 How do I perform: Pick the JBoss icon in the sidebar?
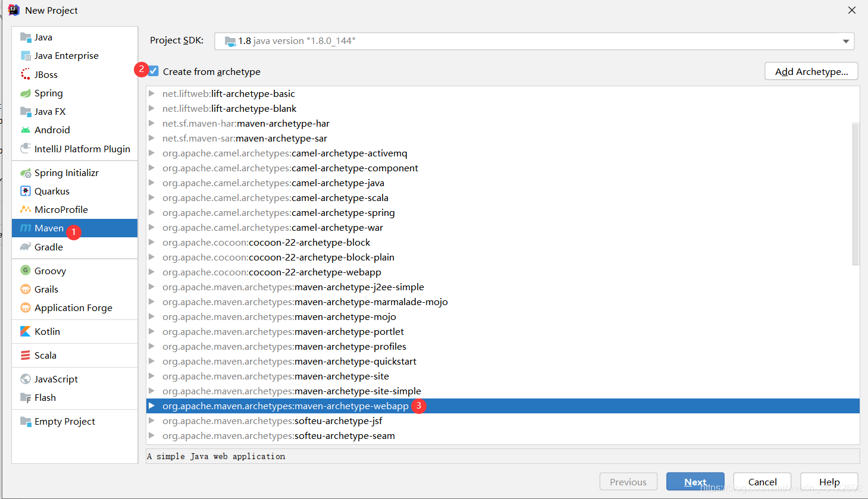pyautogui.click(x=26, y=74)
